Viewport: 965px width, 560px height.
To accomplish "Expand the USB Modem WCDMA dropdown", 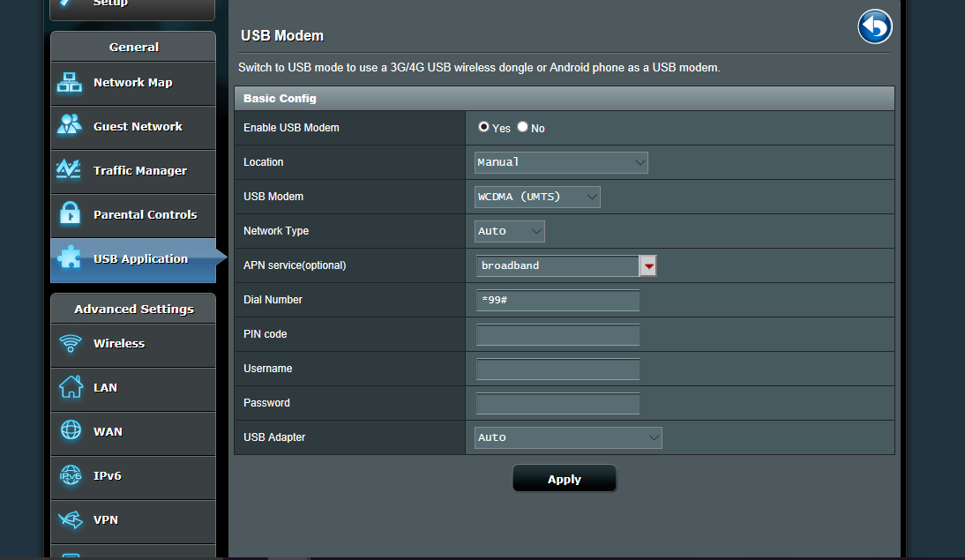I will tap(537, 197).
